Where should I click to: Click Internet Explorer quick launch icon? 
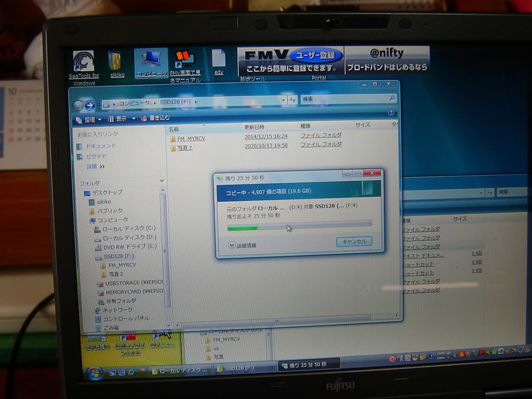[131, 372]
